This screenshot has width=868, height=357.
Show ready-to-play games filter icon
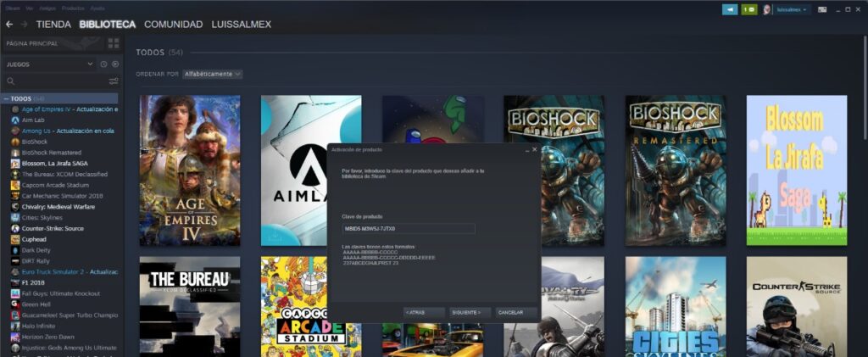pos(115,64)
